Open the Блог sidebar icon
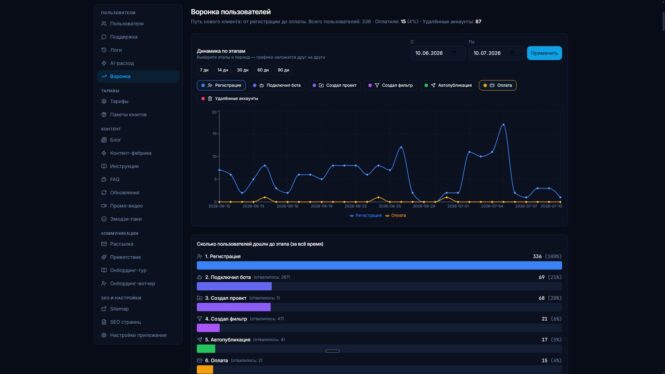This screenshot has width=665, height=374. pos(104,140)
